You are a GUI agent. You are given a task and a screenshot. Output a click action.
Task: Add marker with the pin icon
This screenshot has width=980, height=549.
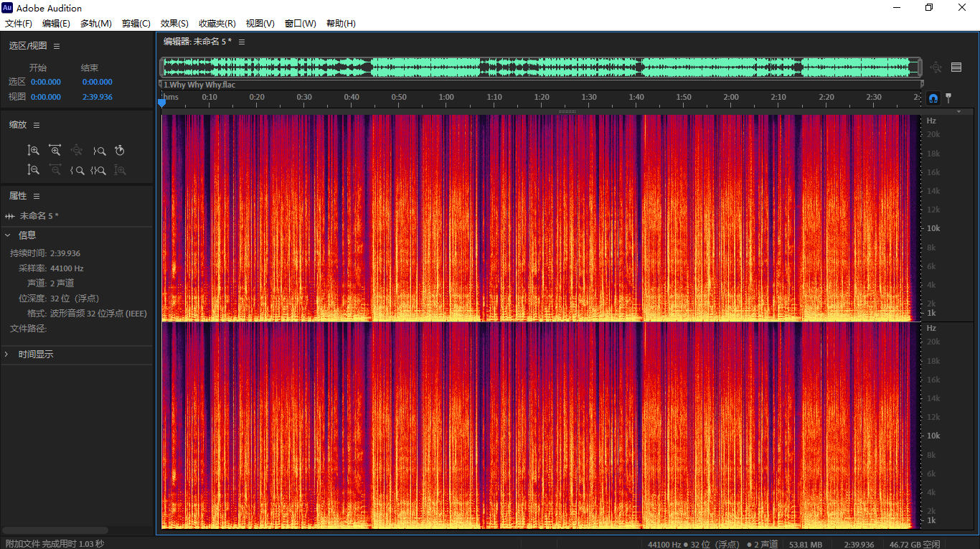pos(948,98)
